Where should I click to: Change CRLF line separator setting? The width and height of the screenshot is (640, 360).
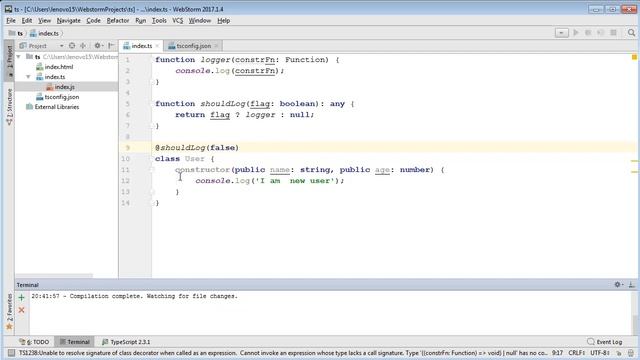(x=577, y=353)
